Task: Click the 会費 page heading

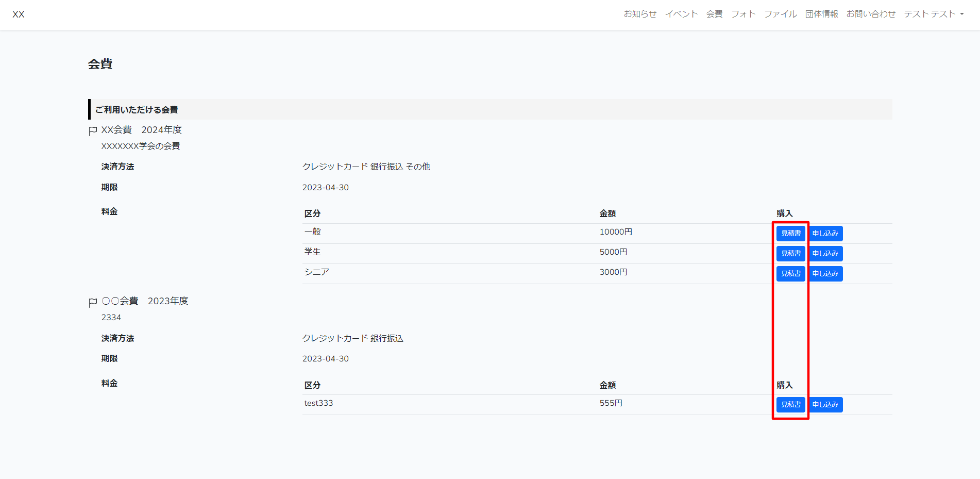Action: [x=100, y=64]
